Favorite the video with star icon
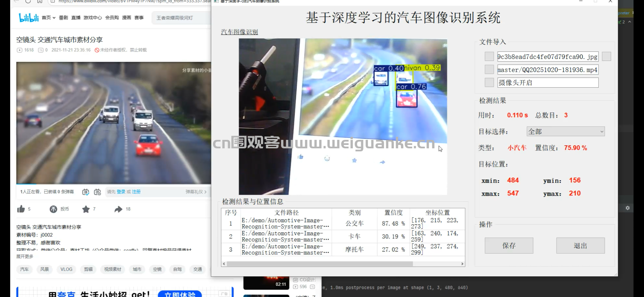The height and width of the screenshot is (297, 644). (86, 209)
